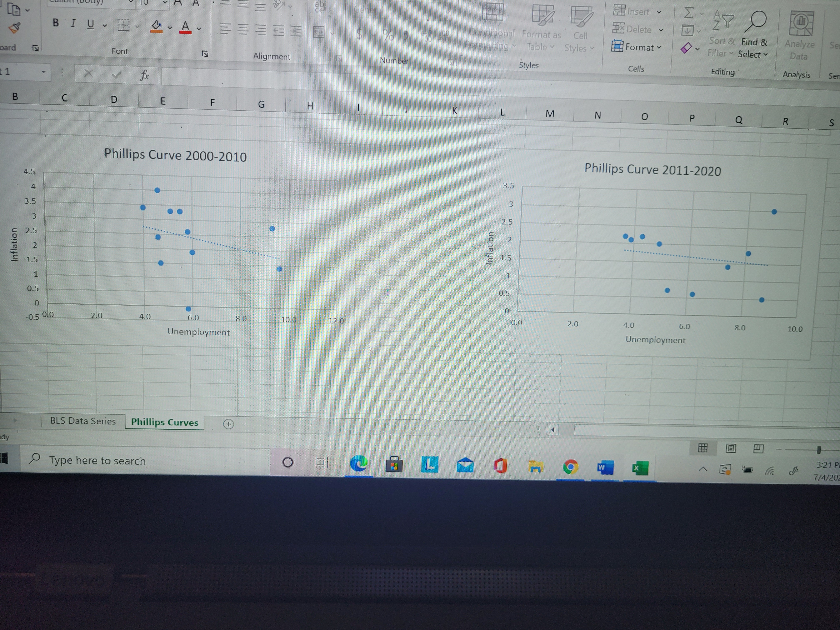The image size is (840, 630).
Task: Click the Format Painter brush icon
Action: [14, 28]
